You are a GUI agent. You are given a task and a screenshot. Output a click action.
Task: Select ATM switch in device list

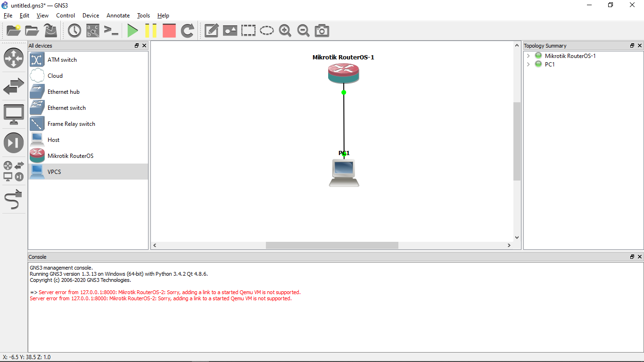pyautogui.click(x=88, y=60)
